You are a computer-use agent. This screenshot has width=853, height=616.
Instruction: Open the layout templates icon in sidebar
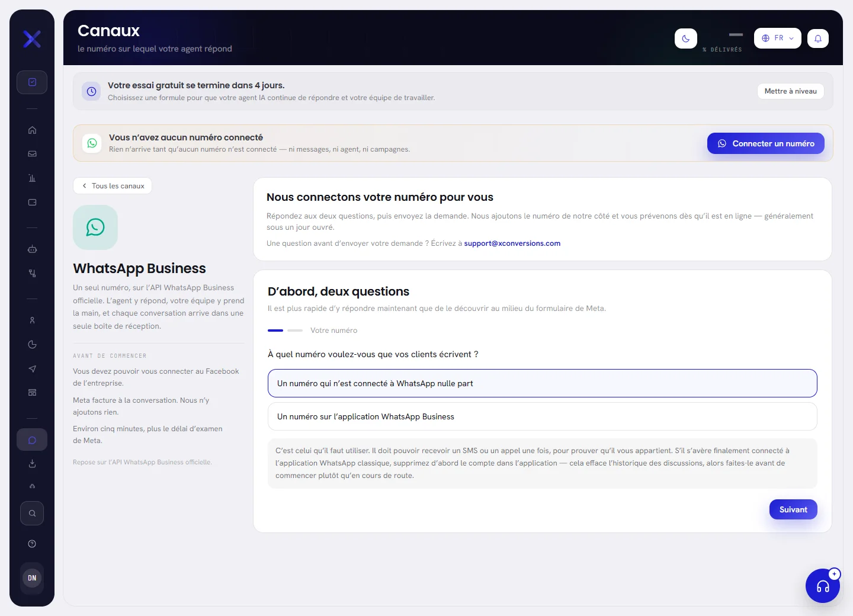pos(32,393)
